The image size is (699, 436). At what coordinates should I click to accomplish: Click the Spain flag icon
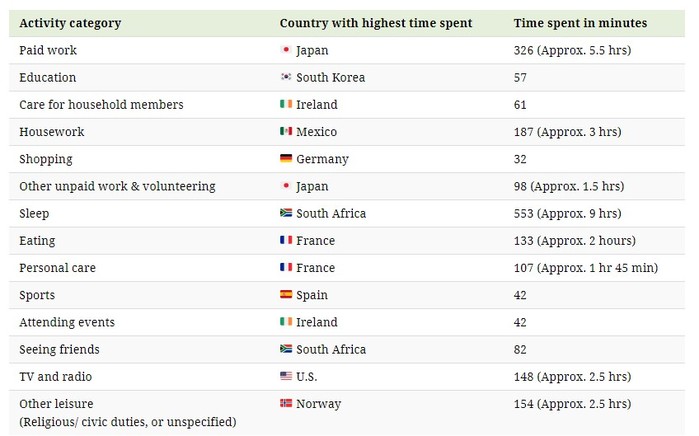click(x=286, y=294)
